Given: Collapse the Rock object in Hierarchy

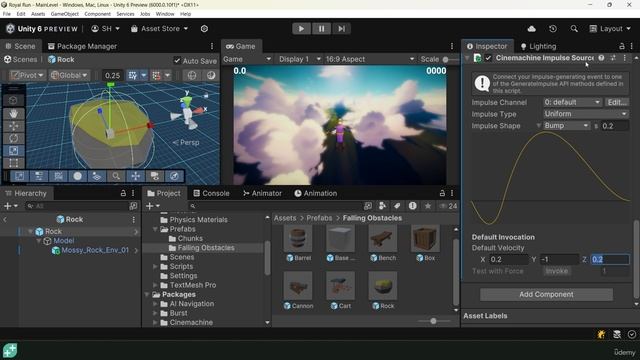Looking at the screenshot, I should click(x=30, y=231).
